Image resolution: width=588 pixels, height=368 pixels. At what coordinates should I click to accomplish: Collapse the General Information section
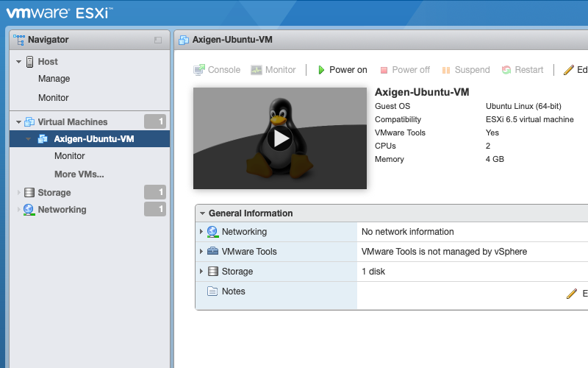tap(202, 213)
